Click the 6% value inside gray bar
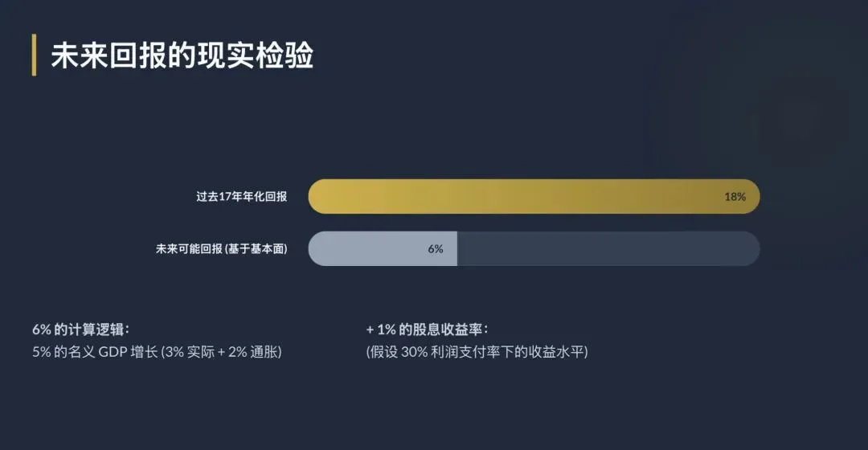Screen dimensions: 868x450 [435, 249]
